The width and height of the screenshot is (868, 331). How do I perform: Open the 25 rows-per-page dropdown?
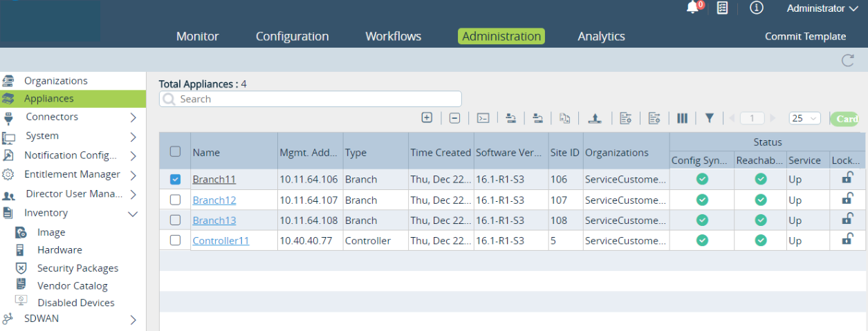click(804, 118)
